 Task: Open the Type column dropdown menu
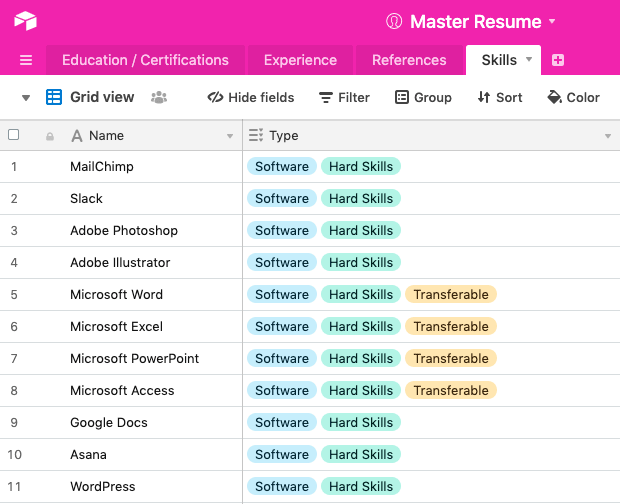608,136
